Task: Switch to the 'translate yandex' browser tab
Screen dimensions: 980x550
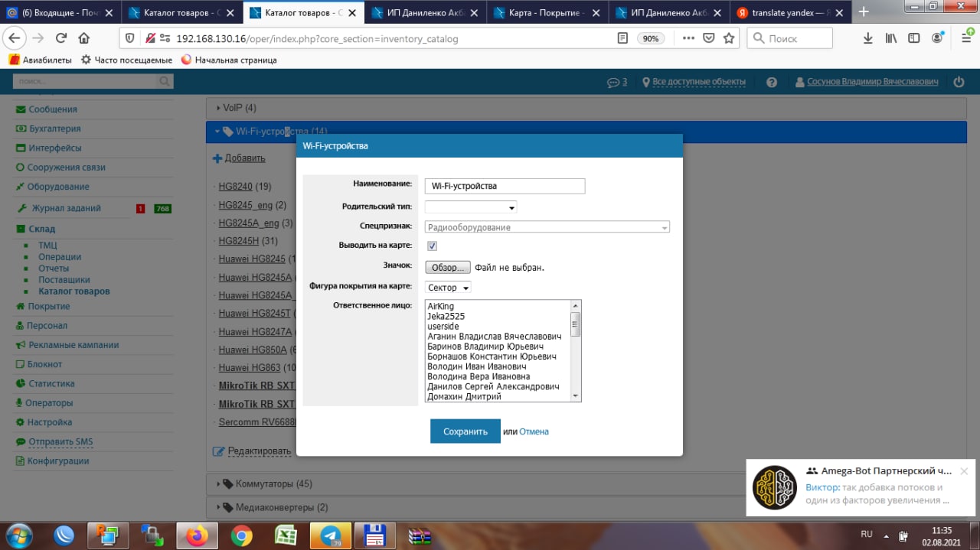Action: point(790,12)
